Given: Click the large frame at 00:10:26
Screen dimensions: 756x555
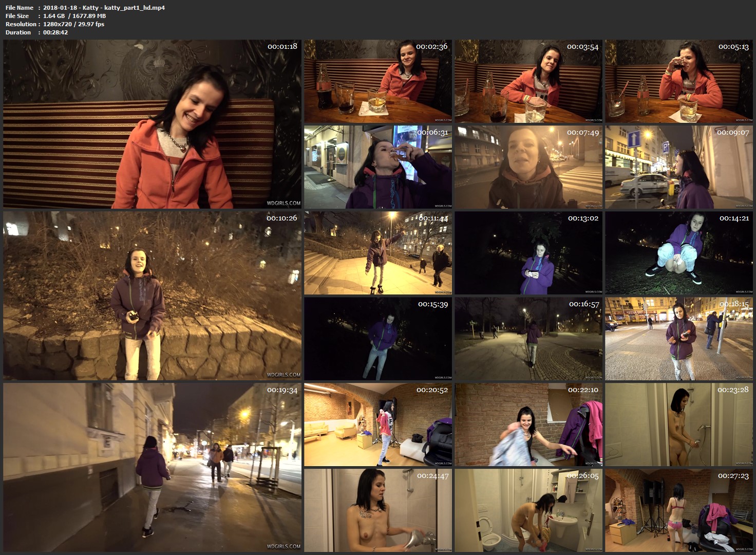Looking at the screenshot, I should coord(152,295).
